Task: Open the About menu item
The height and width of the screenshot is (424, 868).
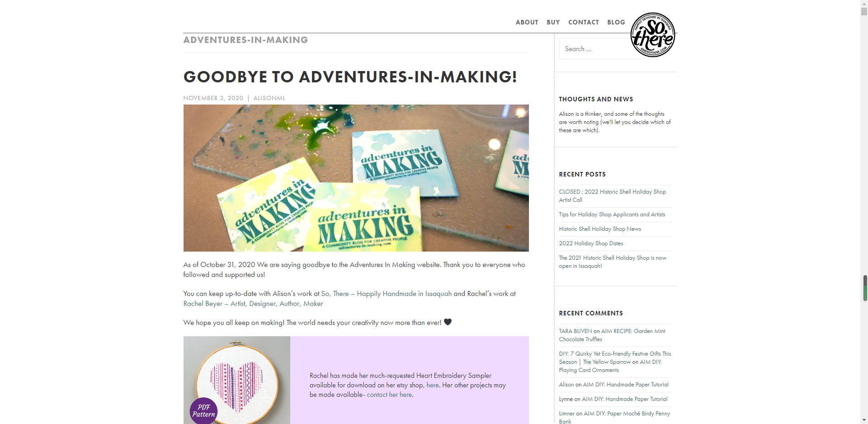Action: coord(527,22)
